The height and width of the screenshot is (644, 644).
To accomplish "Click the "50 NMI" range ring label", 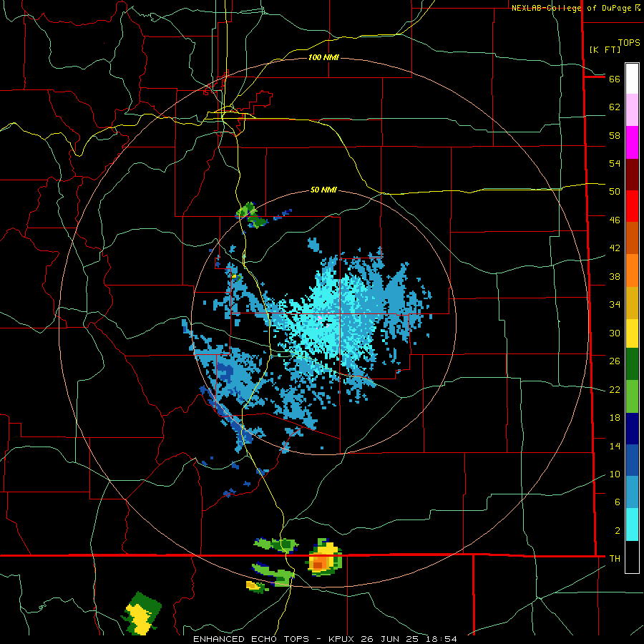I will 323,190.
